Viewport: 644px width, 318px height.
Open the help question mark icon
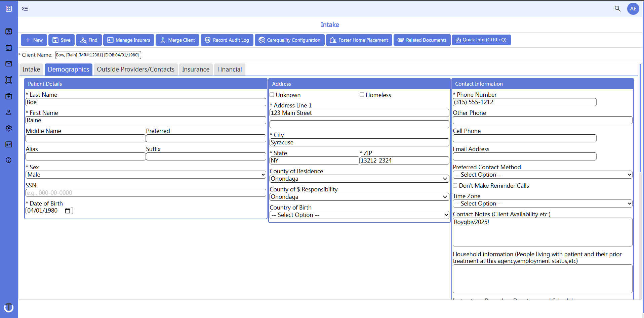click(9, 161)
